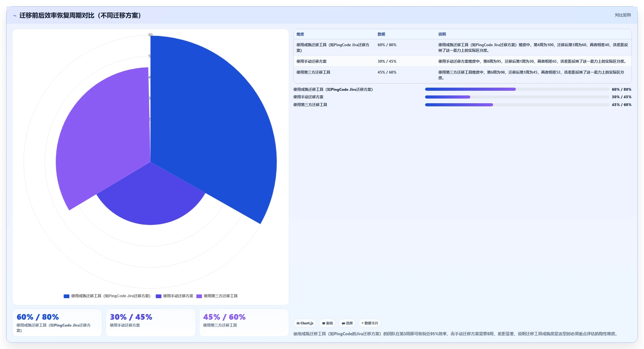The height and width of the screenshot is (349, 644).
Task: Click legend label 使用成熟迁移工具（如PingCode Jira迁移方案）
Action: [111, 296]
